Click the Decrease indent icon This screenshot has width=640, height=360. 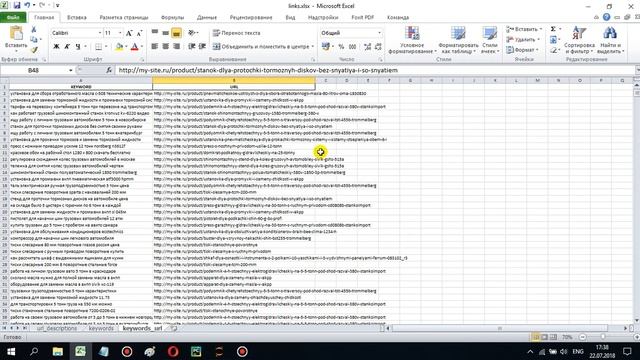[x=191, y=47]
